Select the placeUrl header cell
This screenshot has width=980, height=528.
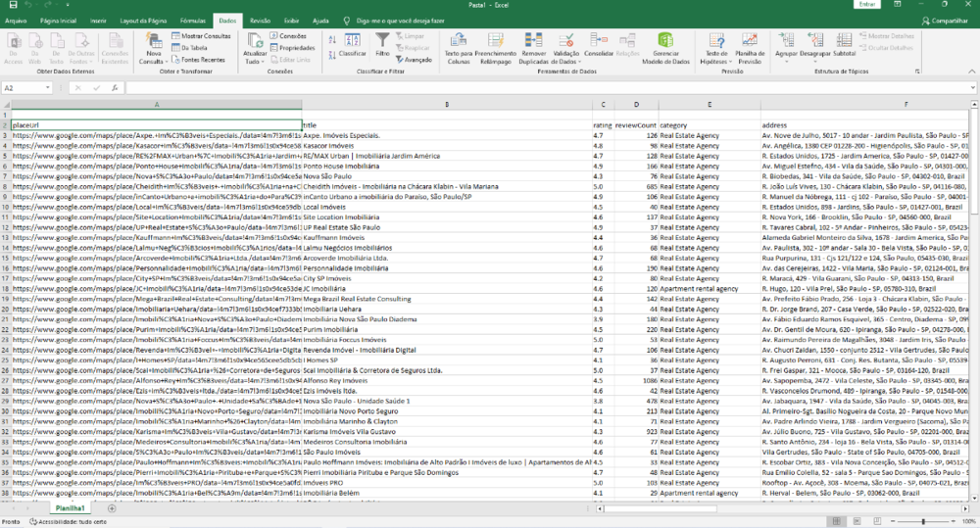(156, 125)
